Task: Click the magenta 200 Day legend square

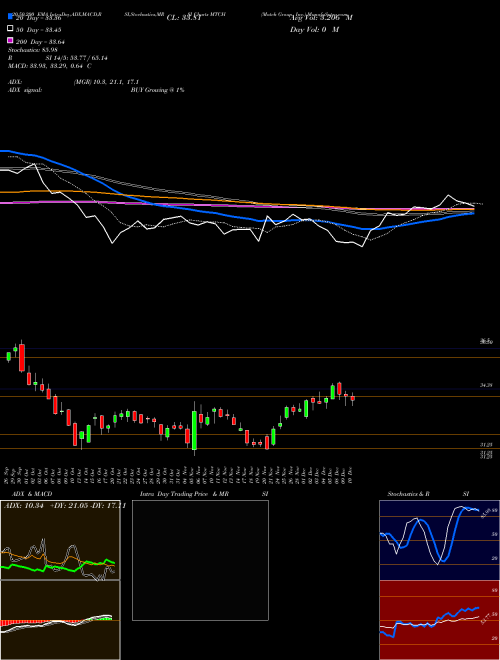Action: [x=10, y=40]
